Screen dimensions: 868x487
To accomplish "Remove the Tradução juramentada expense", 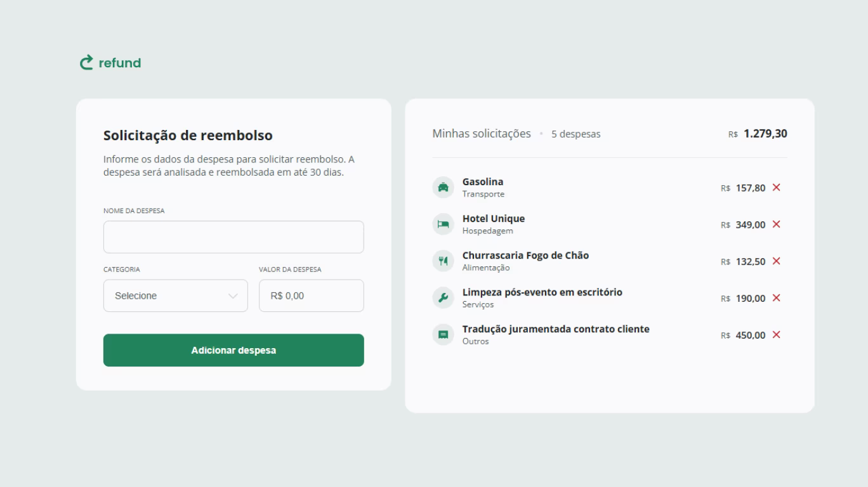I will (x=776, y=335).
